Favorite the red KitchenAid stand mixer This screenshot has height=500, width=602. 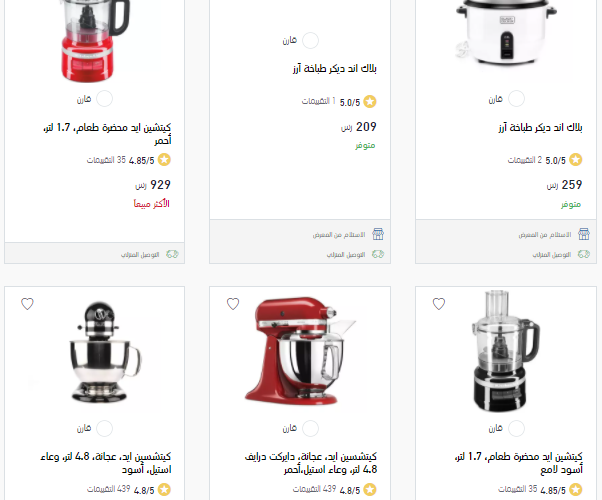pos(233,304)
